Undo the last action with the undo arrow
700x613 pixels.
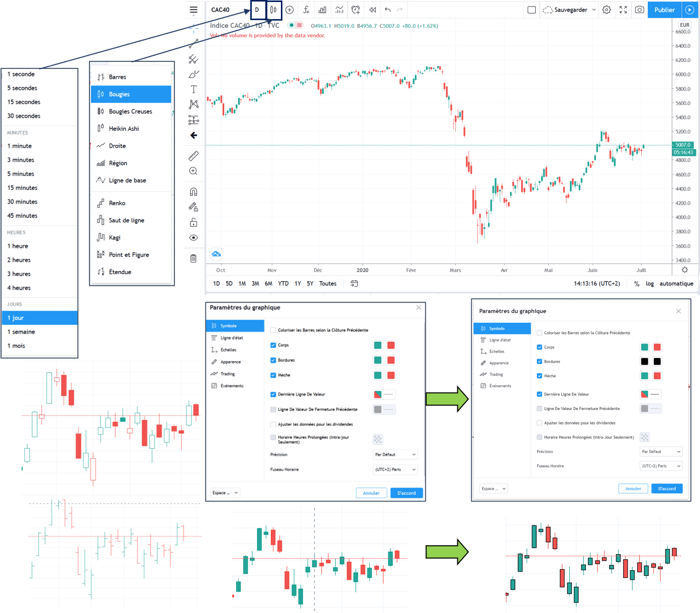pyautogui.click(x=387, y=10)
